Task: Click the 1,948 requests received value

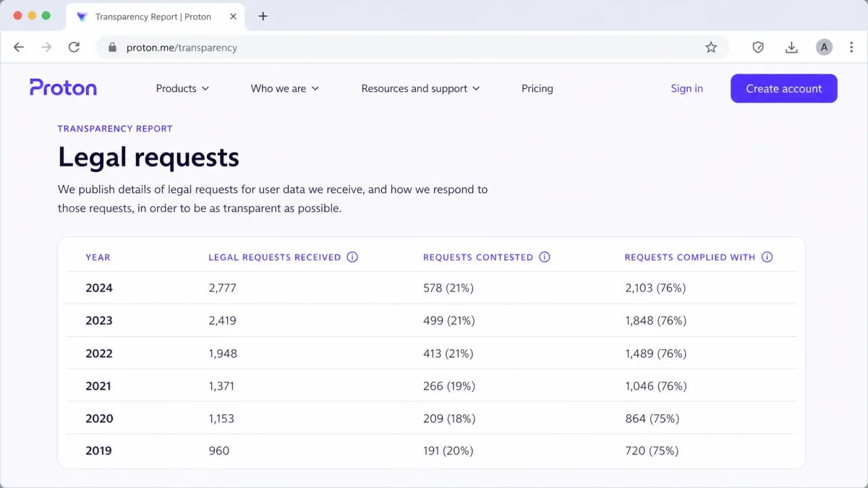Action: 223,354
